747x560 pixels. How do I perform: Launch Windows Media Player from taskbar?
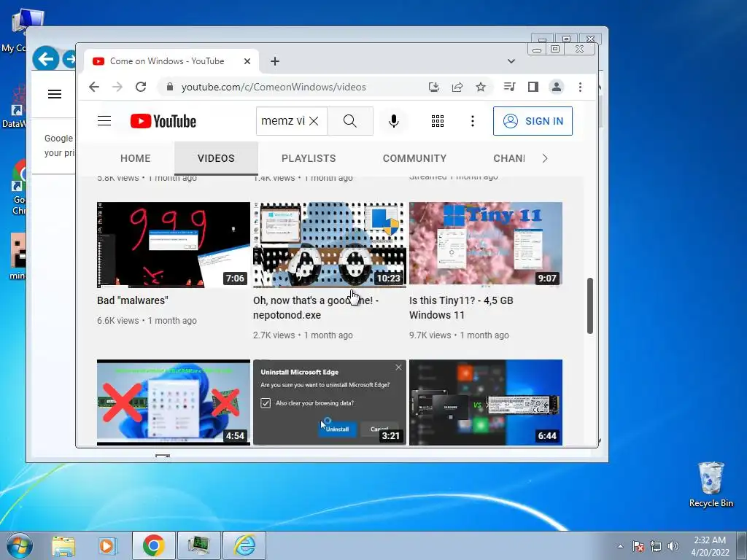coord(107,545)
